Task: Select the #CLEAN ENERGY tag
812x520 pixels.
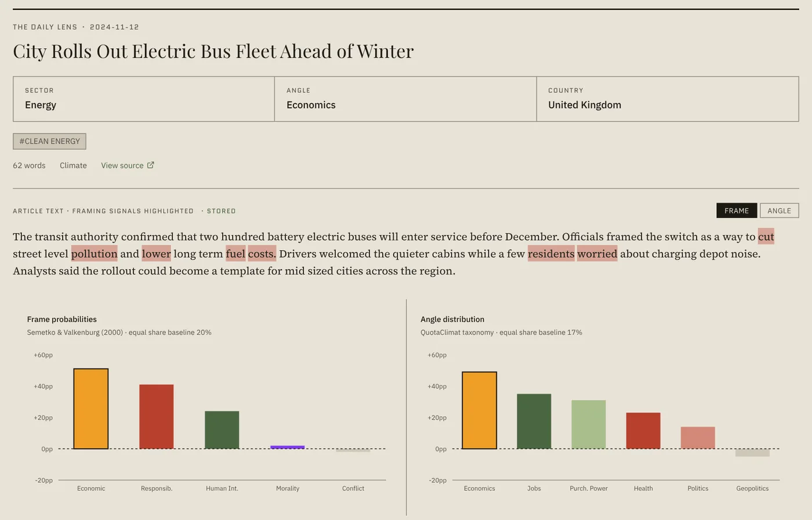Action: coord(49,142)
